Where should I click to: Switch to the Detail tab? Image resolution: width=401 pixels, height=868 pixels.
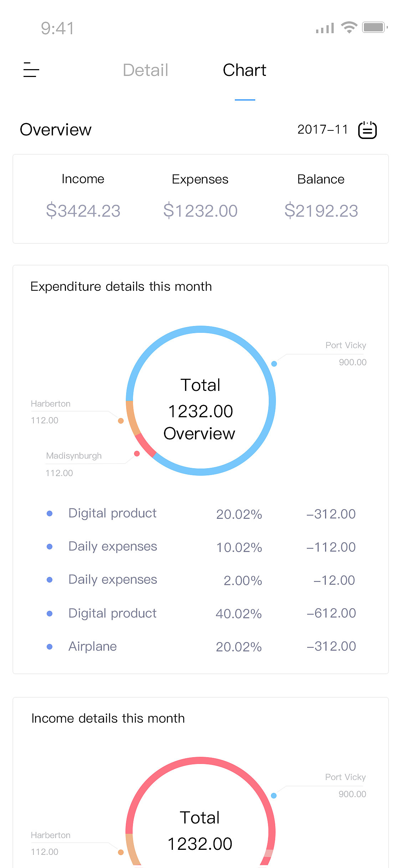[145, 70]
